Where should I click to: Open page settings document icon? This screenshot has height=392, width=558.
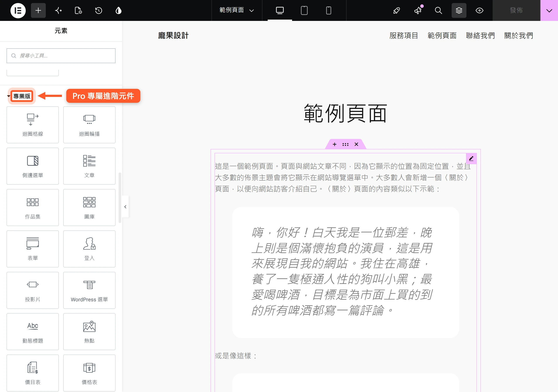tap(78, 10)
